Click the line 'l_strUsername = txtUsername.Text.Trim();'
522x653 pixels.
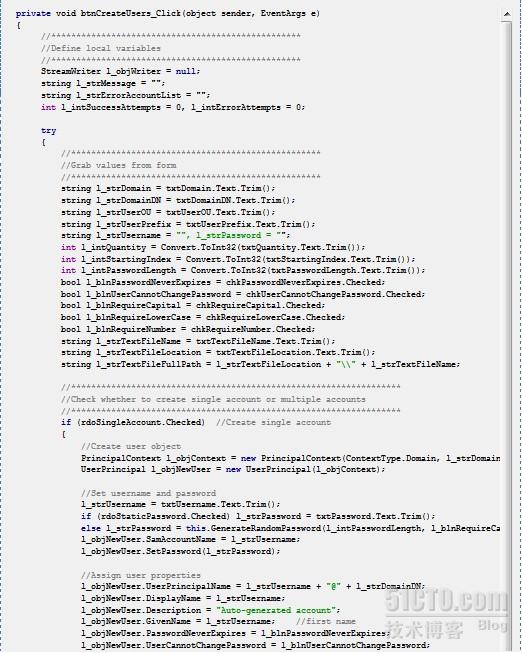[x=181, y=504]
